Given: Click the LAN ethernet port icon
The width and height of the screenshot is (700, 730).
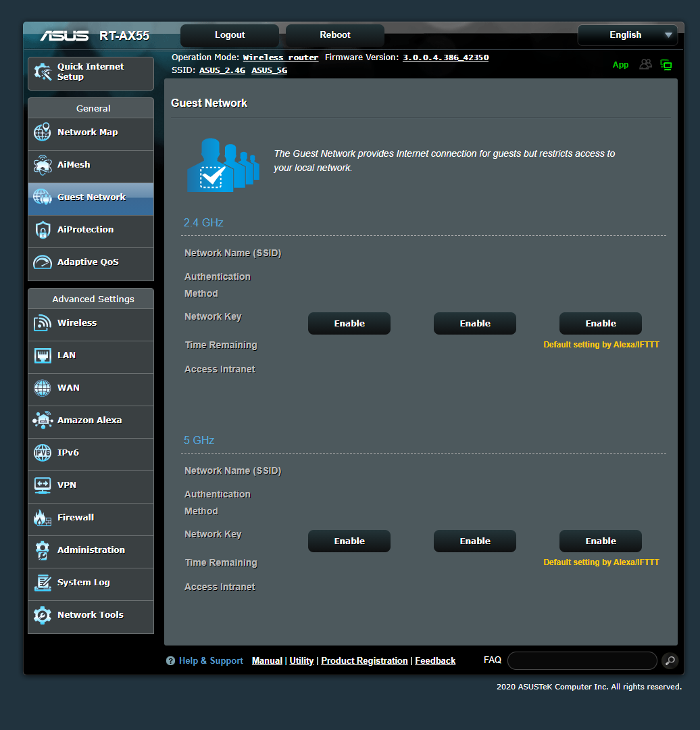Looking at the screenshot, I should click(x=43, y=356).
